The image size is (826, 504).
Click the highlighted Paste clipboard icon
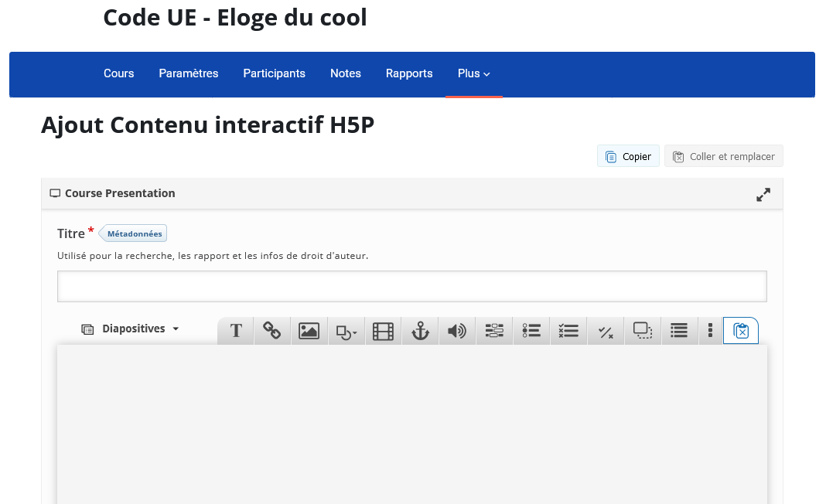tap(740, 331)
